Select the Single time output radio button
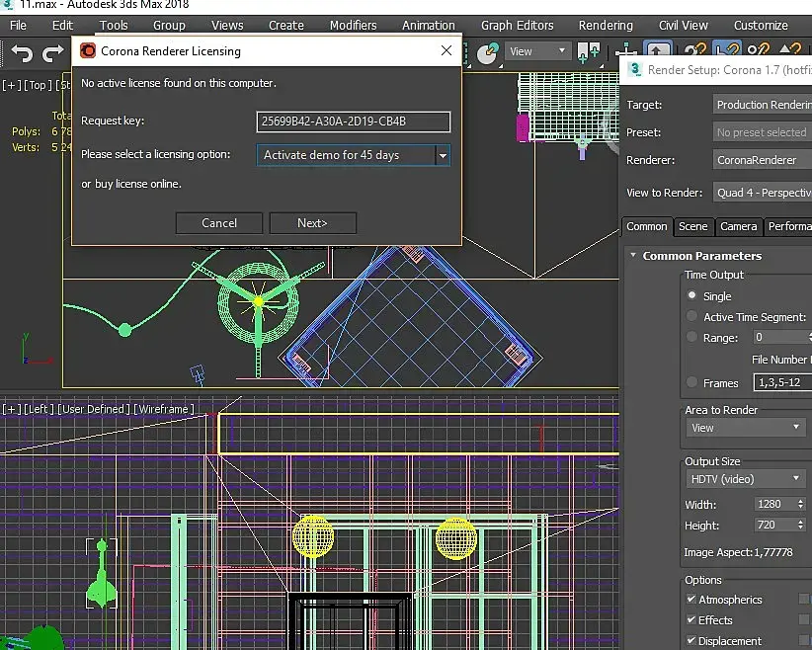The width and height of the screenshot is (812, 650). (x=691, y=295)
